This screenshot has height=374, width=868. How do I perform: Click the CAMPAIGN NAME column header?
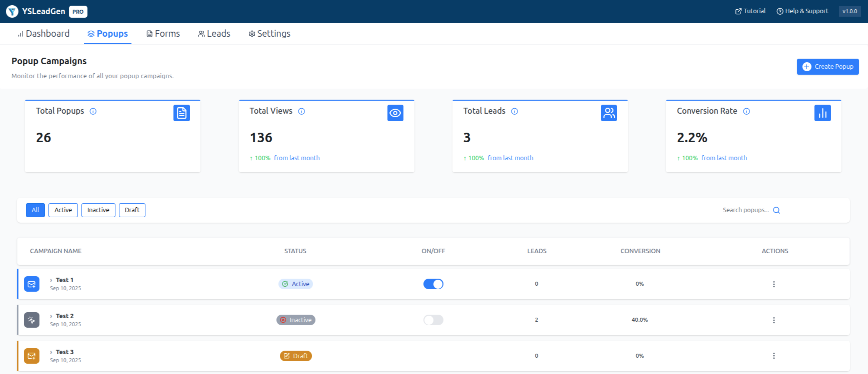point(56,251)
